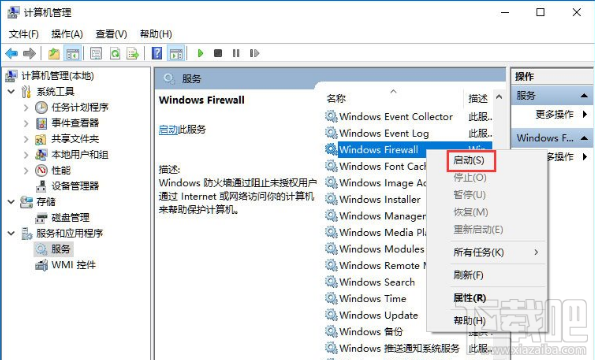595x360 pixels.
Task: Collapse the 系统工具 tree node
Action: [x=11, y=91]
